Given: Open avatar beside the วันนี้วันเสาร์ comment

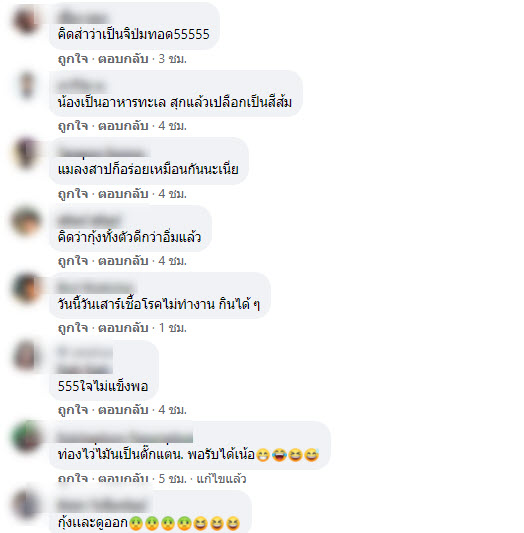Looking at the screenshot, I should tap(26, 287).
